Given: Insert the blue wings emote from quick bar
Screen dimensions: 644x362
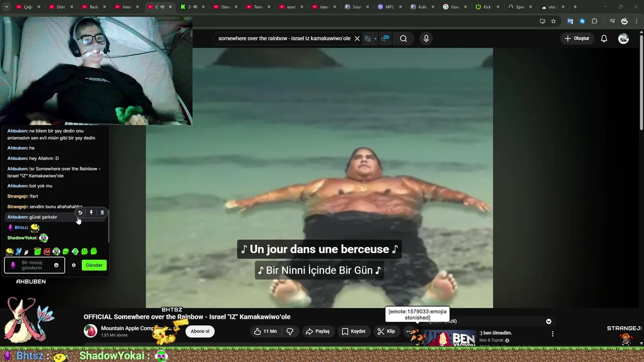Looking at the screenshot, I should 19,251.
